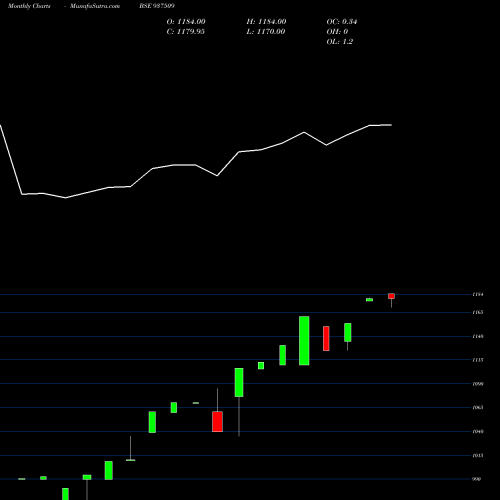Select the low value 'L: 1170.00'
Viewport: 500px width, 500px height.
(x=266, y=32)
